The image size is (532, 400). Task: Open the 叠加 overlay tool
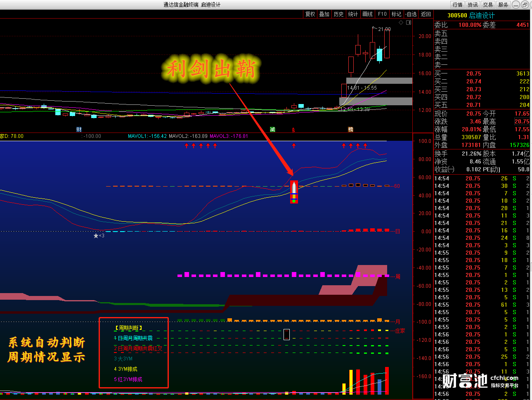(x=324, y=14)
